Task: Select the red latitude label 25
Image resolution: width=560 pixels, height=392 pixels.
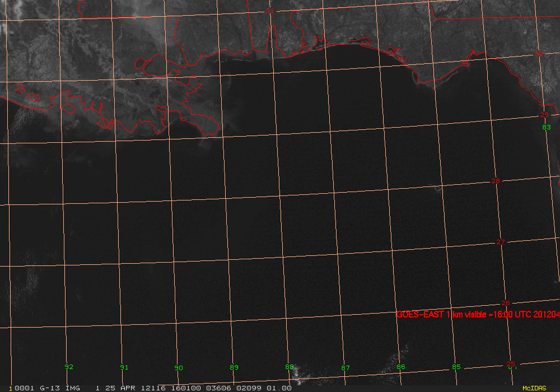Action: (x=511, y=364)
